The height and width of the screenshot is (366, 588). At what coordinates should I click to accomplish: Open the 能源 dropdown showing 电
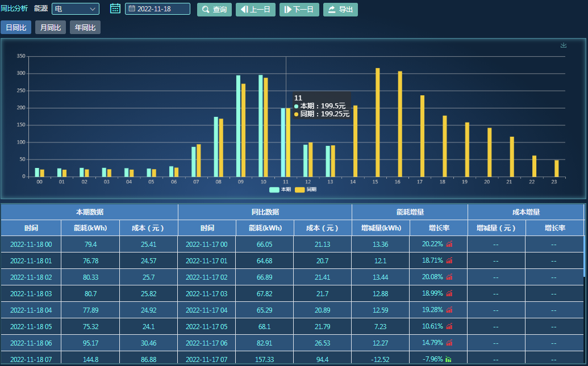click(75, 9)
